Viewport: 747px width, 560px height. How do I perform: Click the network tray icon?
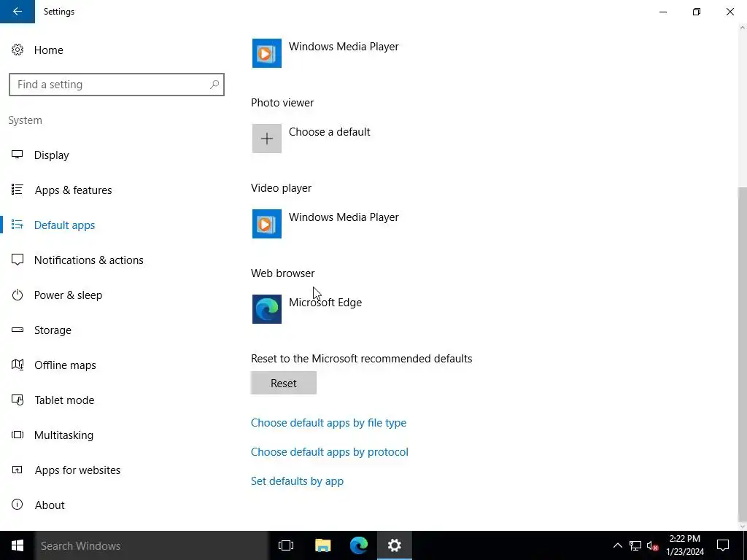click(635, 545)
